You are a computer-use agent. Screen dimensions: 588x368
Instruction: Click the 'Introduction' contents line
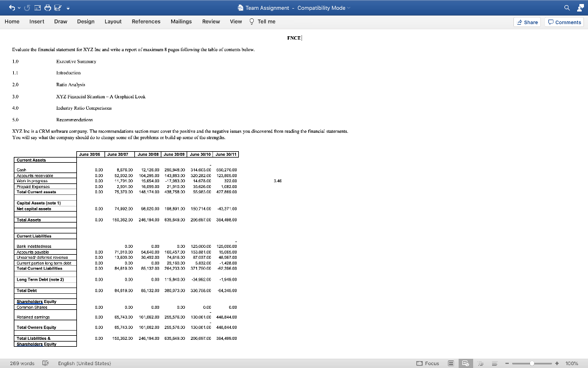[x=68, y=73]
